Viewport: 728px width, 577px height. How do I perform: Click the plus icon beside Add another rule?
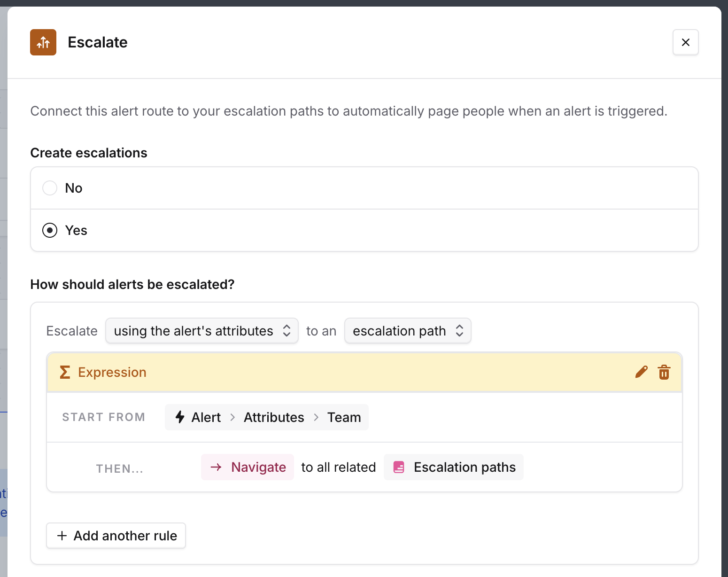coord(62,536)
